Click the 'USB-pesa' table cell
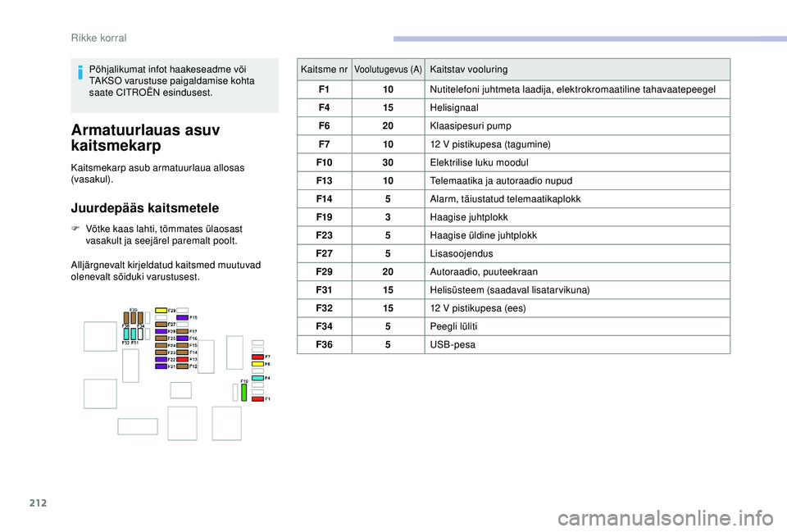Screen dimensions: 787x532 pyautogui.click(x=577, y=345)
